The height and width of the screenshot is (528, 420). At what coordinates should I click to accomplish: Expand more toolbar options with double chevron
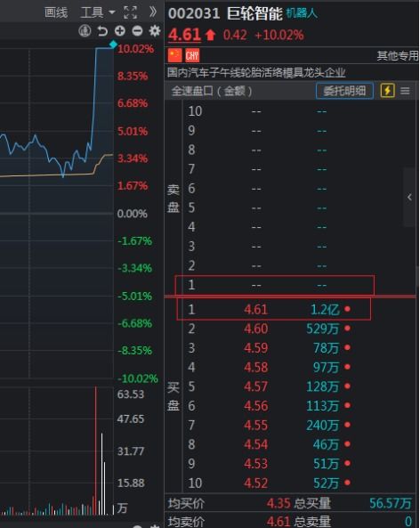pos(153,12)
